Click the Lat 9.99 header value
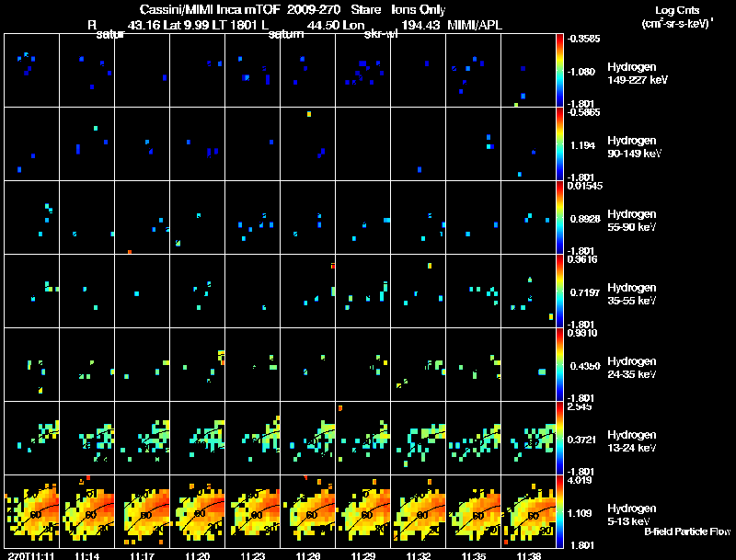 click(x=186, y=25)
